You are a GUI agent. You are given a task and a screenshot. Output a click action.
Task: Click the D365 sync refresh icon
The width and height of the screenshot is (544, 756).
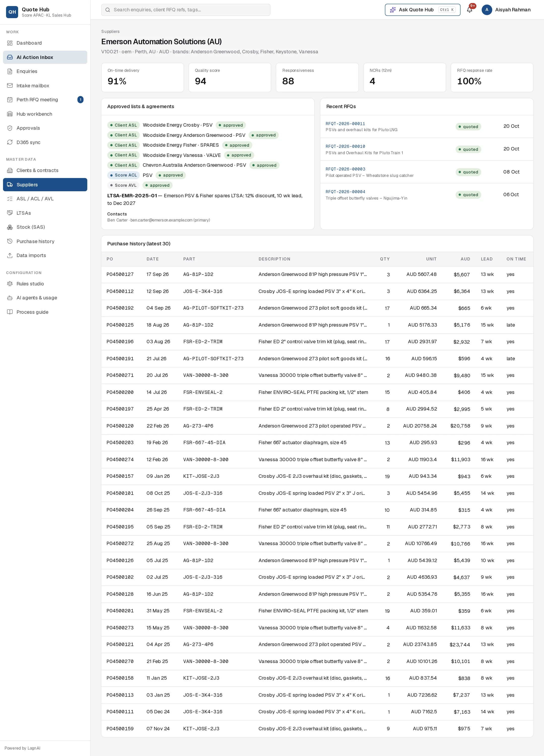[10, 142]
